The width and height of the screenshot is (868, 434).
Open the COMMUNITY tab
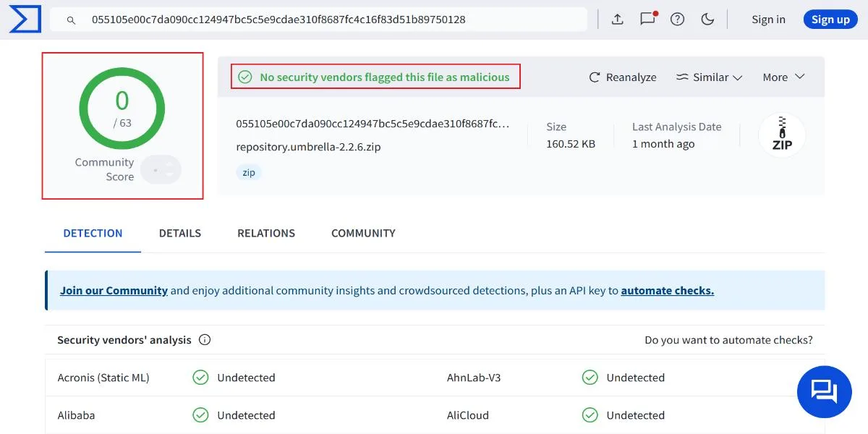(363, 233)
